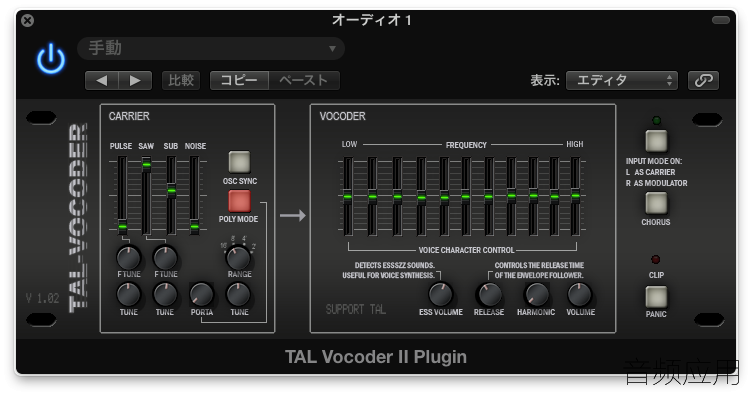Click the ESS VOLUME knob
752x396 pixels.
coord(440,294)
